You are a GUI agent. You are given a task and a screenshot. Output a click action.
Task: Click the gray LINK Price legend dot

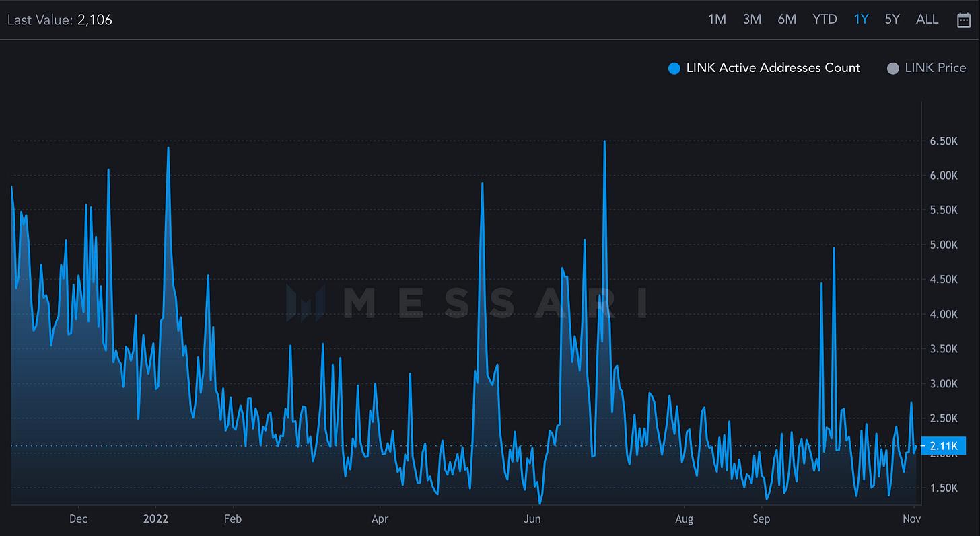click(x=893, y=68)
